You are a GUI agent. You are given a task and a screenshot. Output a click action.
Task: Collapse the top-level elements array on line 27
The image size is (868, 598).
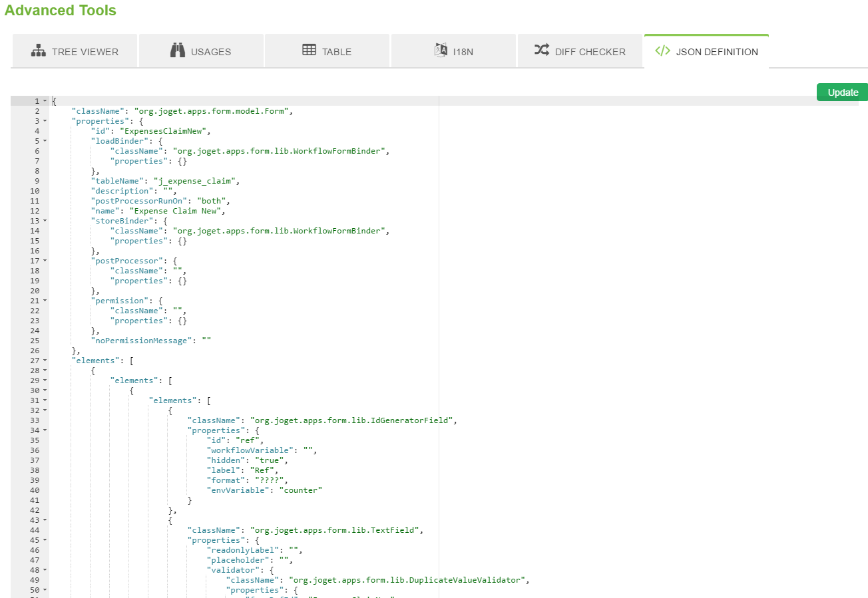(x=45, y=361)
